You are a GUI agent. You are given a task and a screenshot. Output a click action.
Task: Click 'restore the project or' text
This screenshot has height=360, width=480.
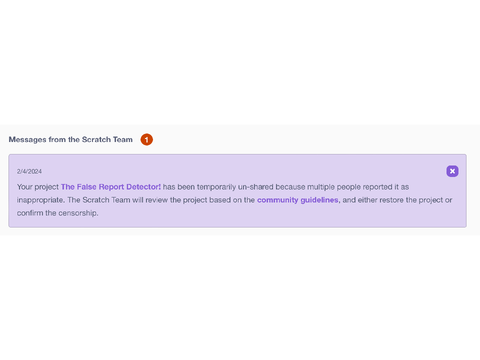[x=416, y=200]
